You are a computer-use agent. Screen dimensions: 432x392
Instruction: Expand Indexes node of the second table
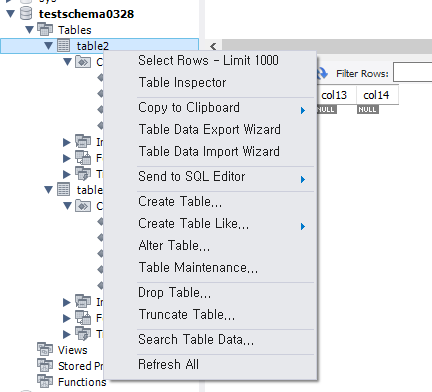pyautogui.click(x=67, y=302)
